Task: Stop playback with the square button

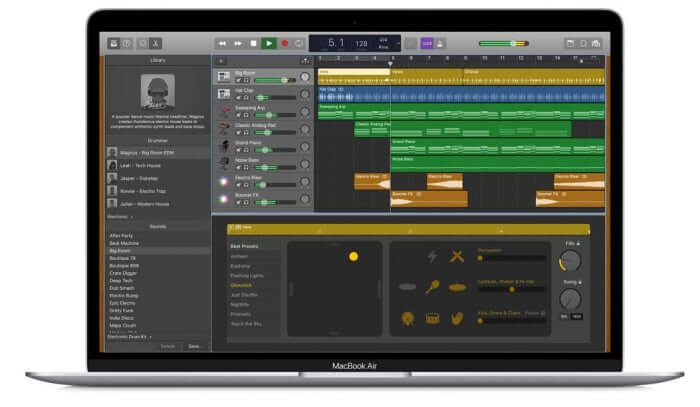Action: pos(253,43)
